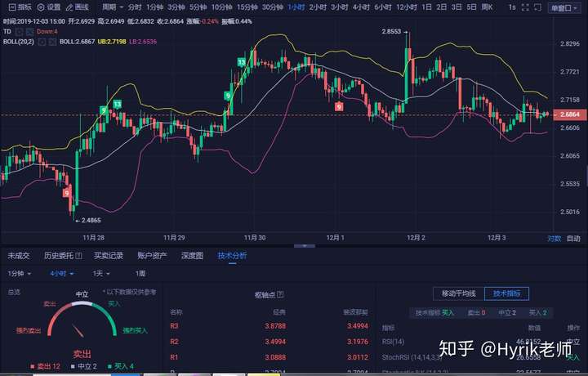Remove the TD indicator with its X icon
Viewport: 588px width, 376px height.
click(29, 32)
